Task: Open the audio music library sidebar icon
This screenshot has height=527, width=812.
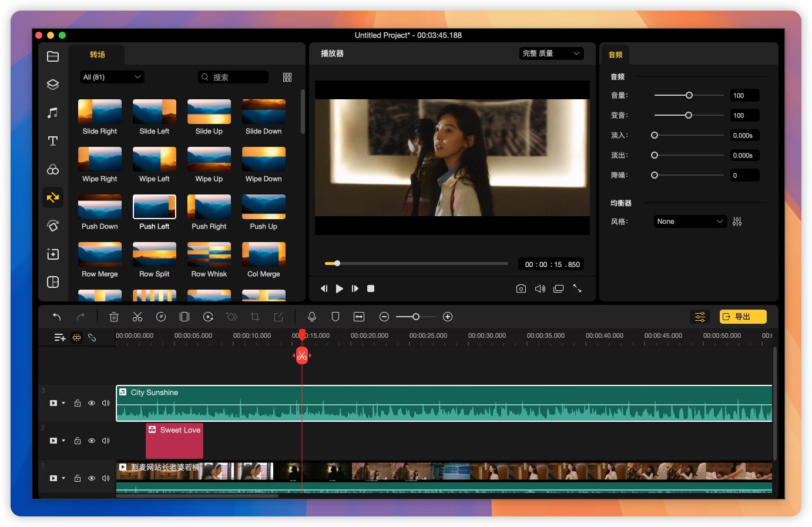Action: 53,113
